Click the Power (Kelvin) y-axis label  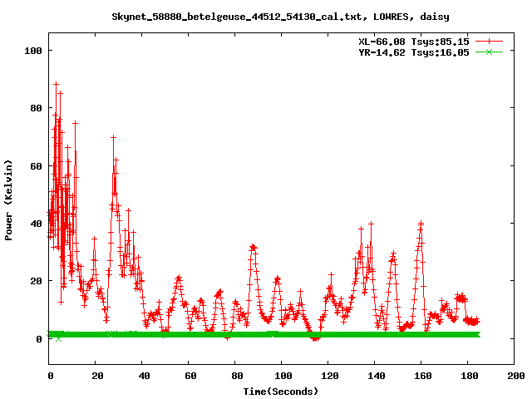(x=8, y=200)
